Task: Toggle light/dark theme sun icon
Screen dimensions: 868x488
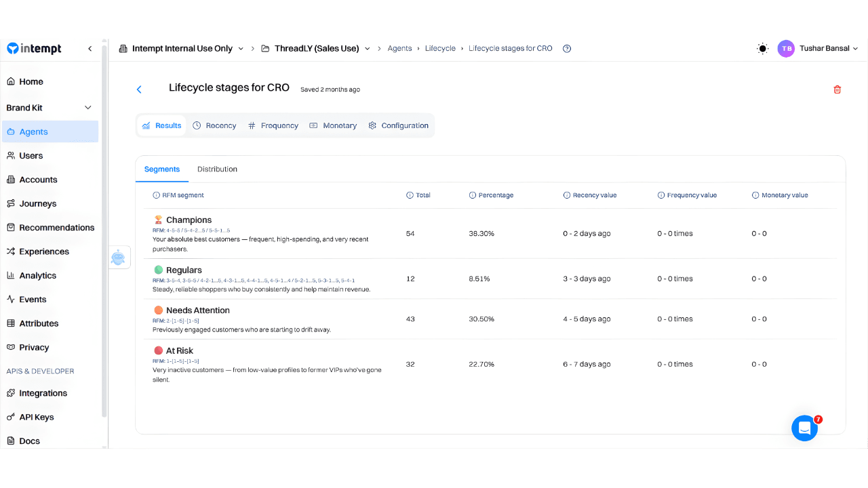Action: (x=763, y=49)
